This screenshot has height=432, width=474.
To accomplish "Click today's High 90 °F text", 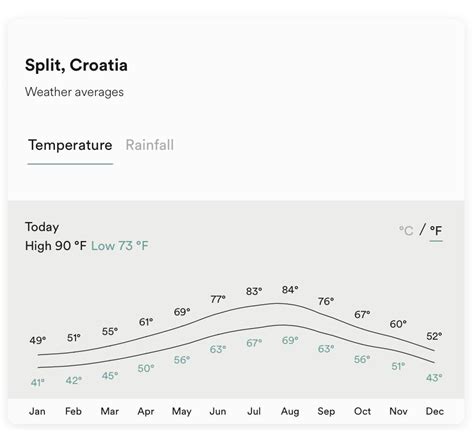I will click(56, 246).
